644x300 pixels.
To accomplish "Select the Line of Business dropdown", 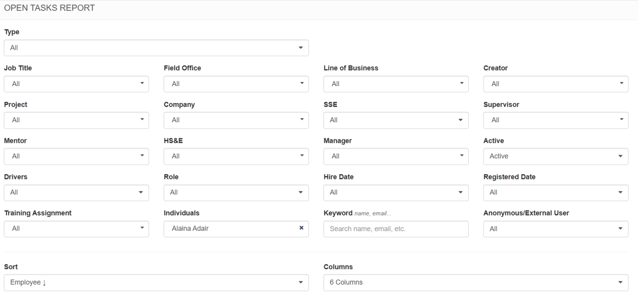I will click(396, 84).
